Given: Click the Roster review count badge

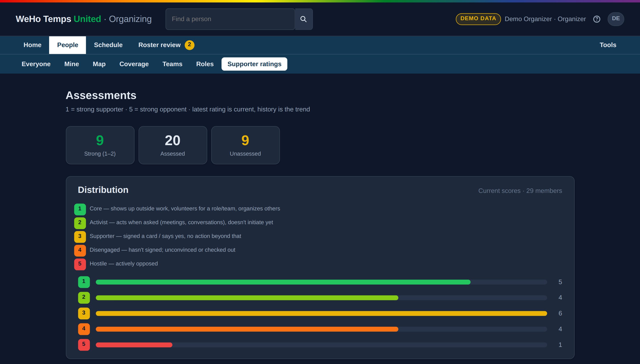Looking at the screenshot, I should tap(190, 45).
